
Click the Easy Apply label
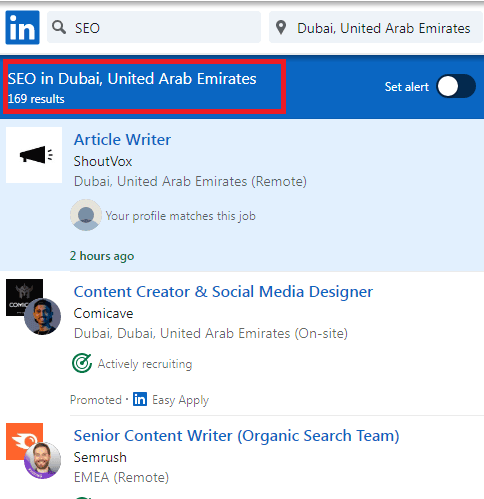[180, 400]
